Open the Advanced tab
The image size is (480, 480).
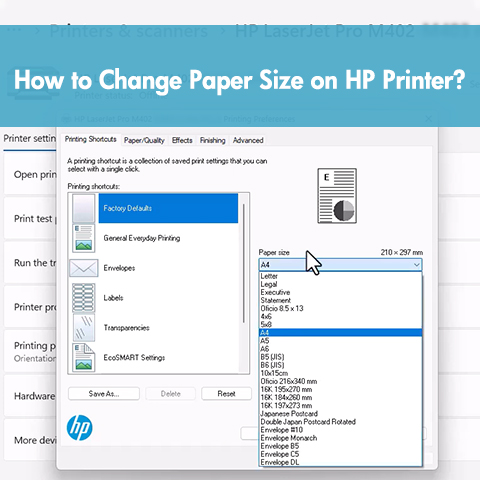pos(248,140)
